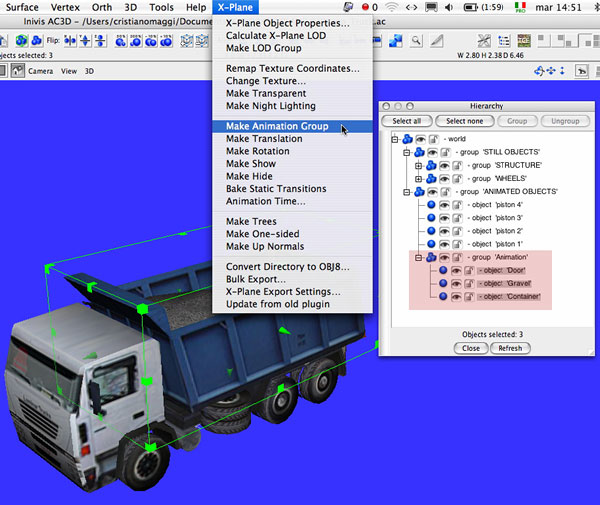Toggle visibility eye for 'world'
The height and width of the screenshot is (505, 600).
pyautogui.click(x=421, y=139)
